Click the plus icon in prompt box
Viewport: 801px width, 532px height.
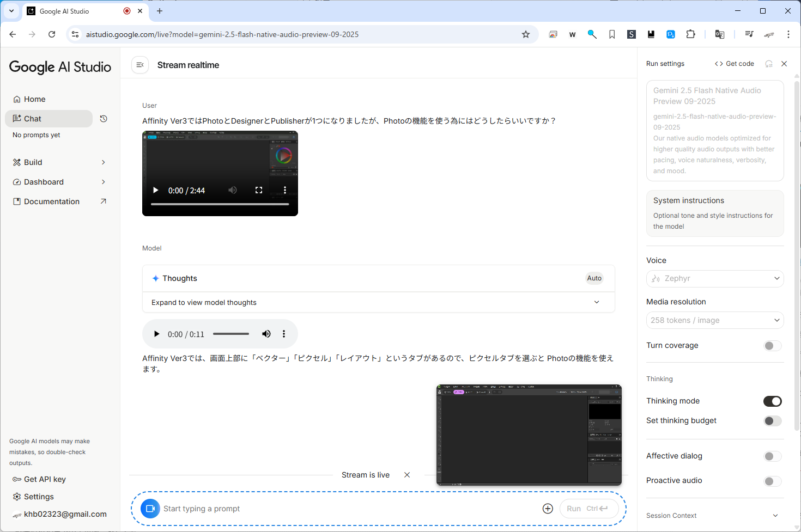tap(548, 509)
